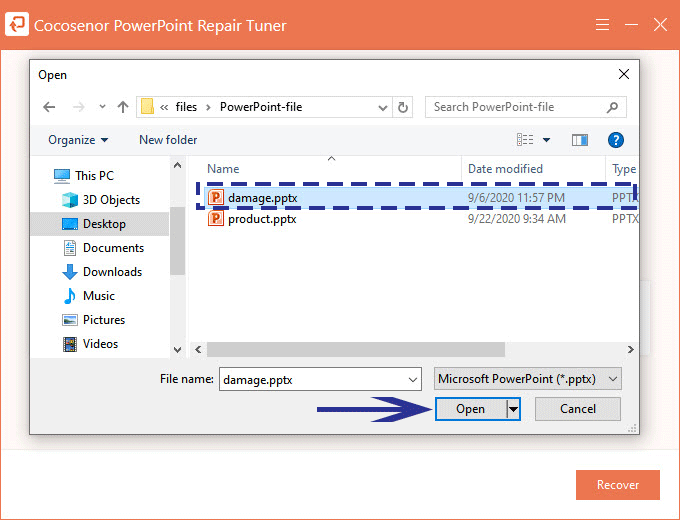Select the 'PowerPoint-file' breadcrumb
680x520 pixels.
point(261,107)
